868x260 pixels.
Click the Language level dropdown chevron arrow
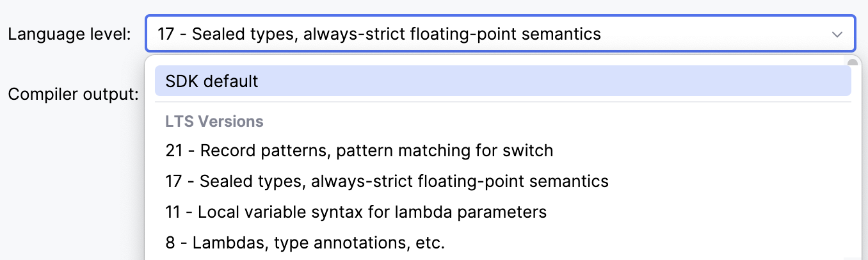point(837,34)
